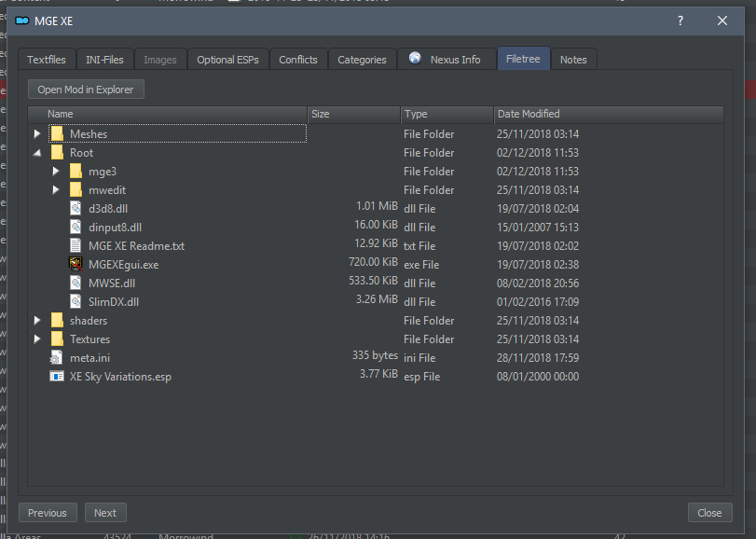Sort by the Size column header
The height and width of the screenshot is (539, 756).
[x=354, y=114]
